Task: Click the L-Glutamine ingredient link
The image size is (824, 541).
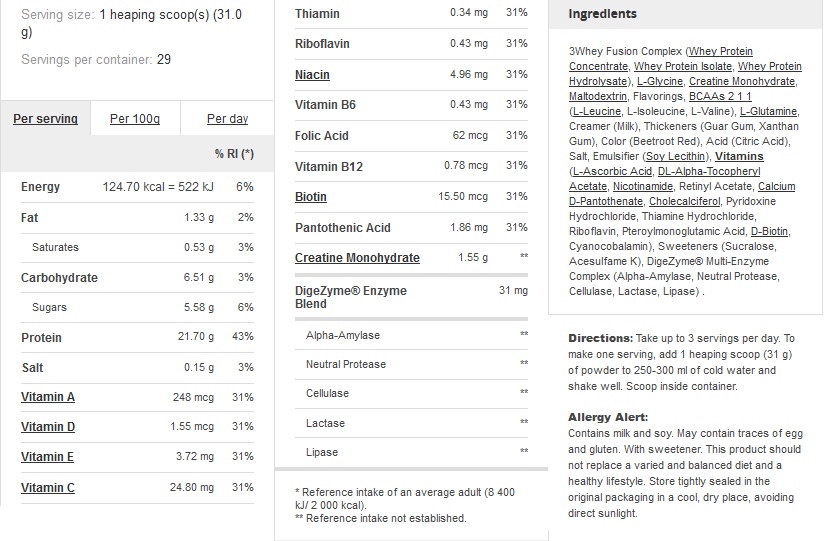Action: pyautogui.click(x=769, y=111)
